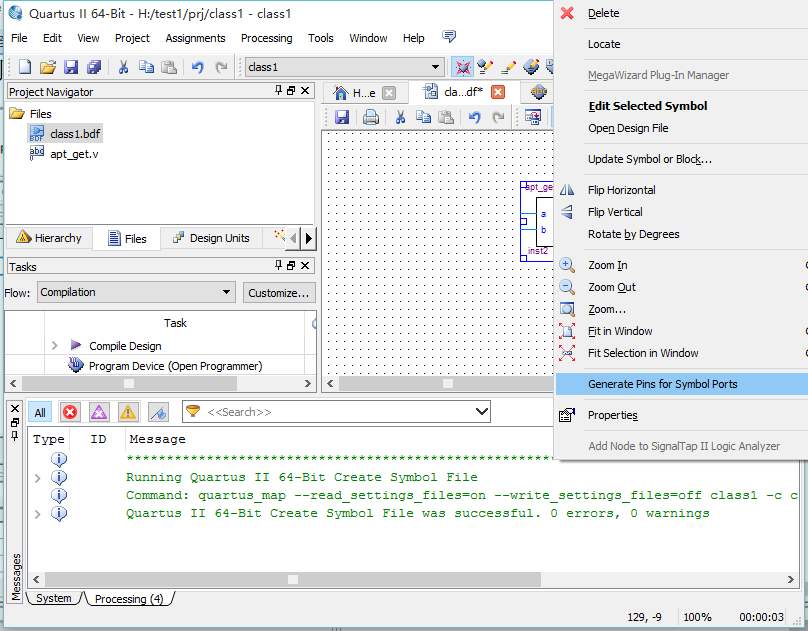Select class1.bdf in Files list
This screenshot has height=631, width=808.
[65, 134]
